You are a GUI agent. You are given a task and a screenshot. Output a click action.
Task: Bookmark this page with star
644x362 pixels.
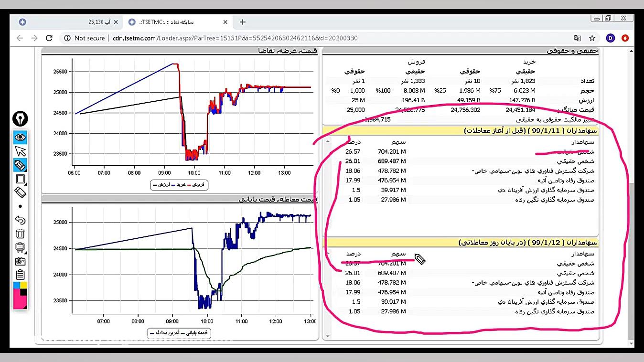point(592,38)
